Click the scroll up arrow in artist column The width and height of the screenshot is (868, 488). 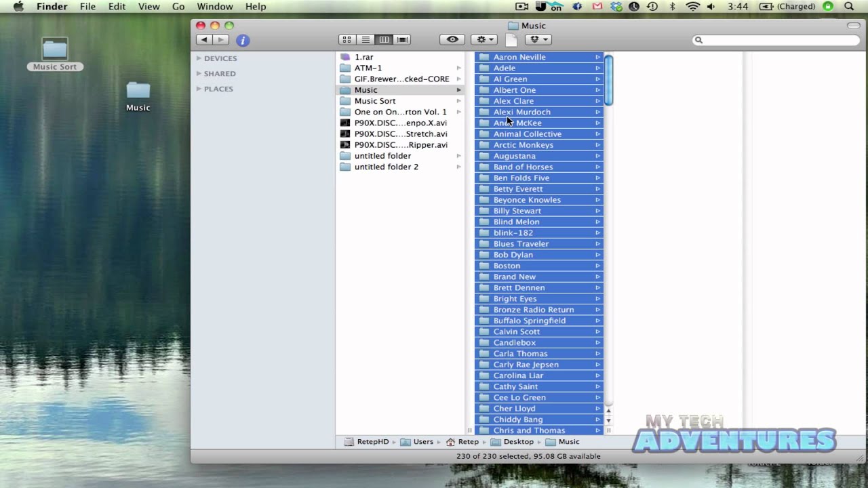pyautogui.click(x=609, y=411)
